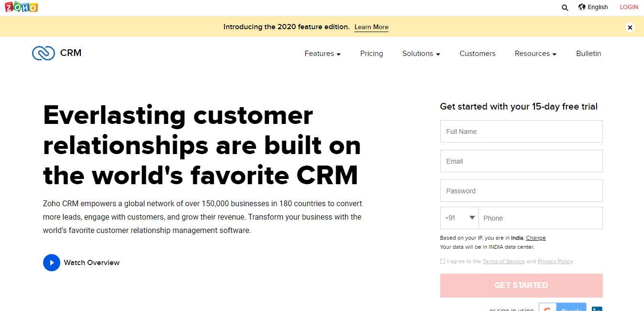Click the GET STARTED button
Screen dimensions: 644x311
[x=521, y=286]
